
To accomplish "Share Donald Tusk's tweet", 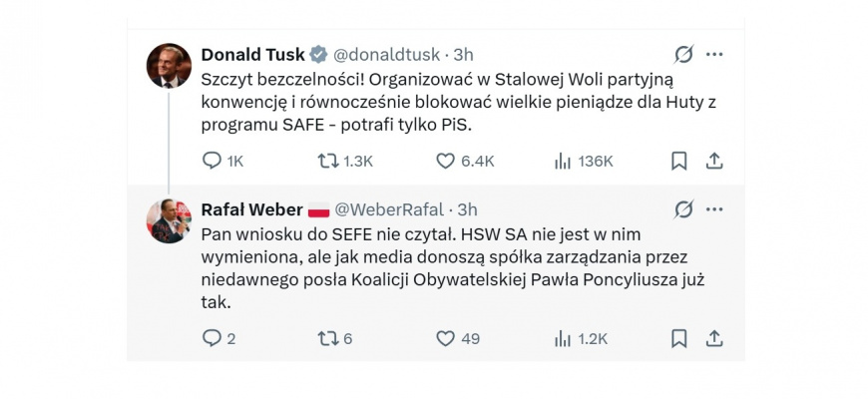I will pyautogui.click(x=714, y=161).
